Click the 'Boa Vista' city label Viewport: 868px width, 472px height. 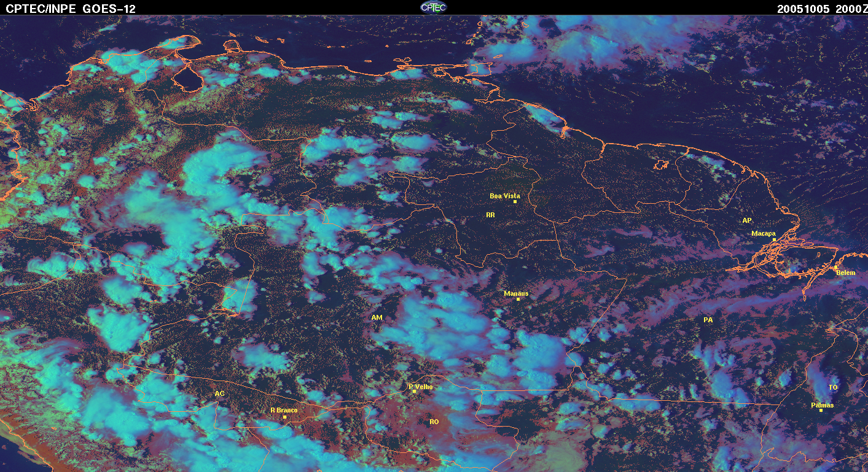[505, 196]
